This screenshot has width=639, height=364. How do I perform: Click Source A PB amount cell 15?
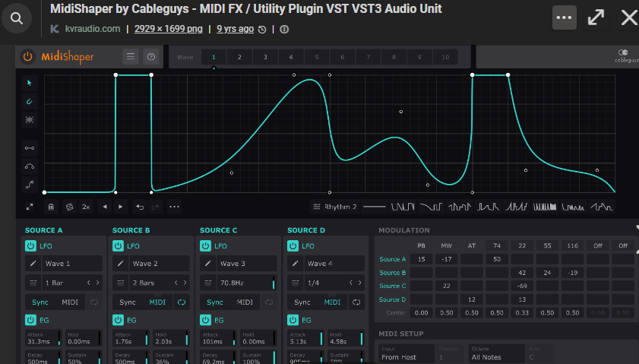click(x=422, y=259)
